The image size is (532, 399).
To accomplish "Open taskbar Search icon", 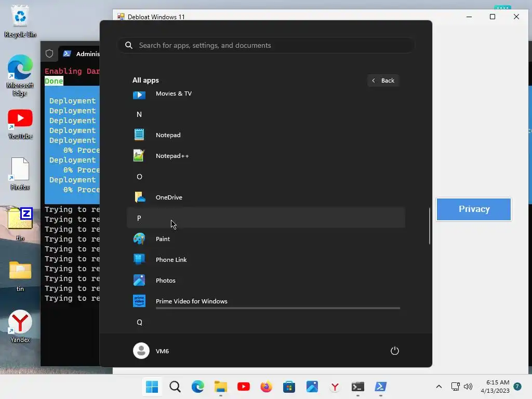I will point(175,387).
